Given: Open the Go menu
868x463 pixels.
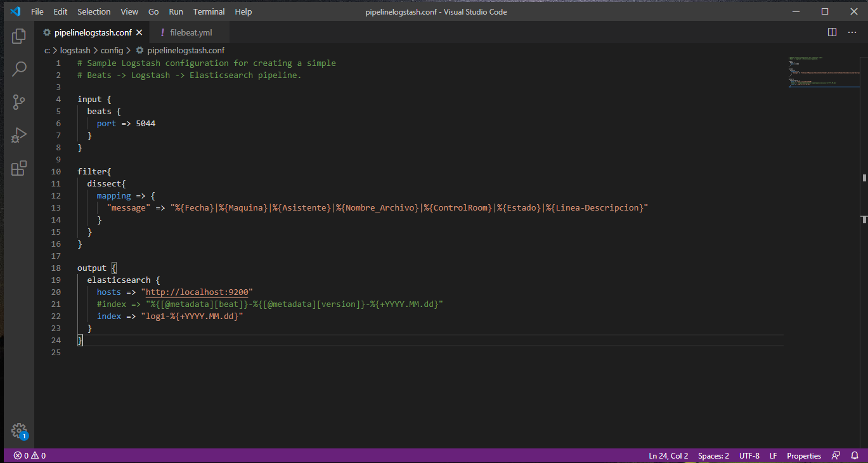Looking at the screenshot, I should (153, 11).
